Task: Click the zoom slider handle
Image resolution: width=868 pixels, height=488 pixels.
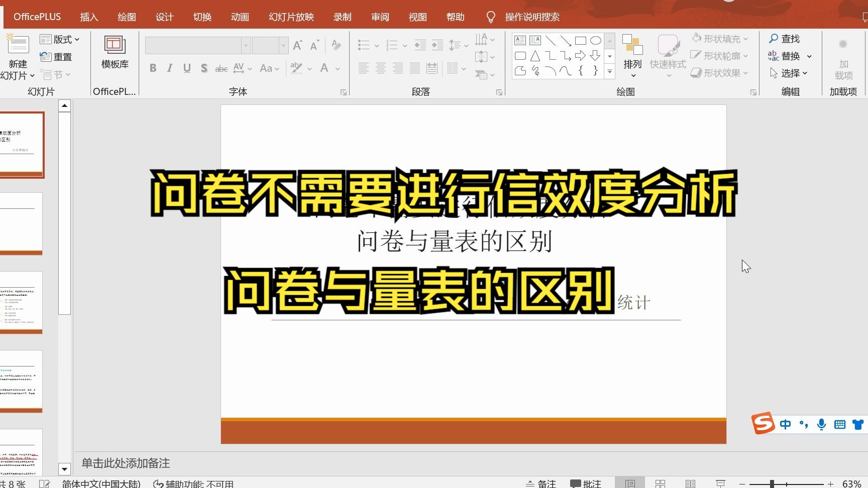Action: [x=772, y=484]
